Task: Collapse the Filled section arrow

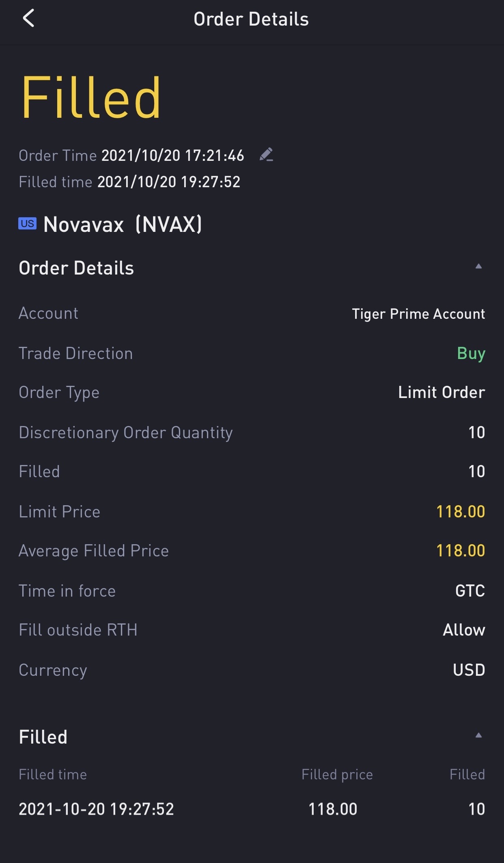Action: [x=478, y=735]
